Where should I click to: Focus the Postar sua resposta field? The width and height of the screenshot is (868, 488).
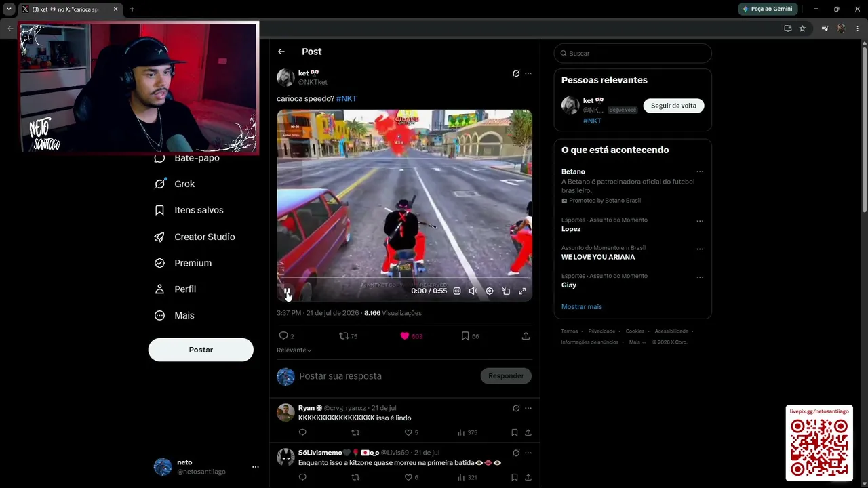point(387,376)
